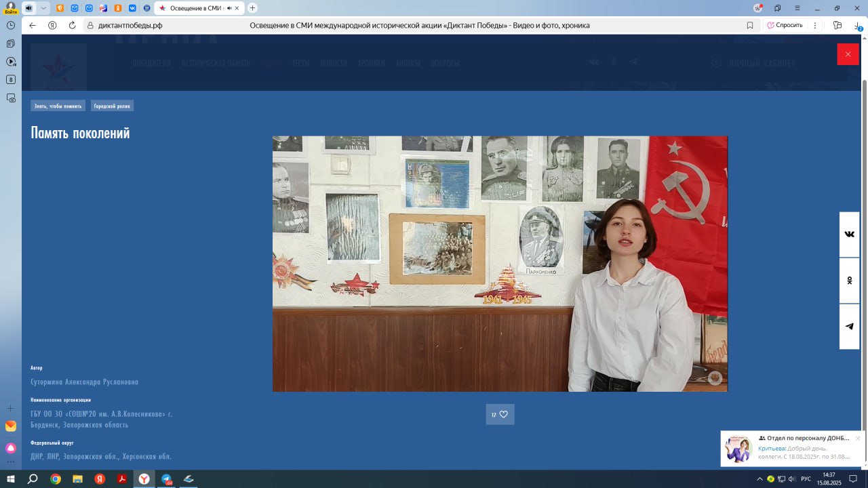The width and height of the screenshot is (868, 488).
Task: Open Adobe Acrobat from the taskbar
Action: [122, 479]
